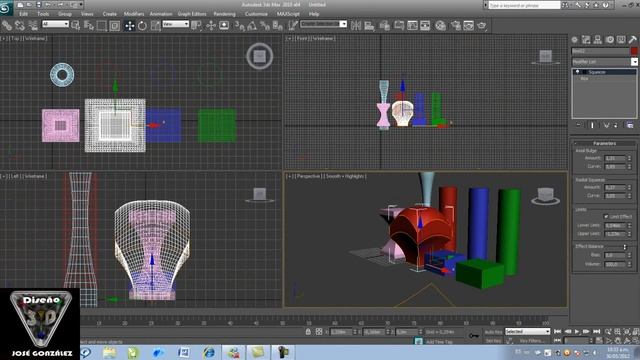Open the Edit menu
Viewport: 640px width, 360px height.
24,14
